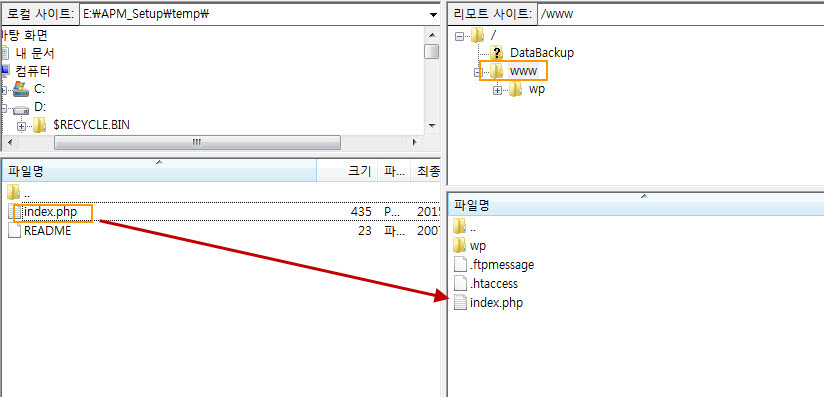824x397 pixels.
Task: Select 내 문서 in local tree
Action: (35, 53)
